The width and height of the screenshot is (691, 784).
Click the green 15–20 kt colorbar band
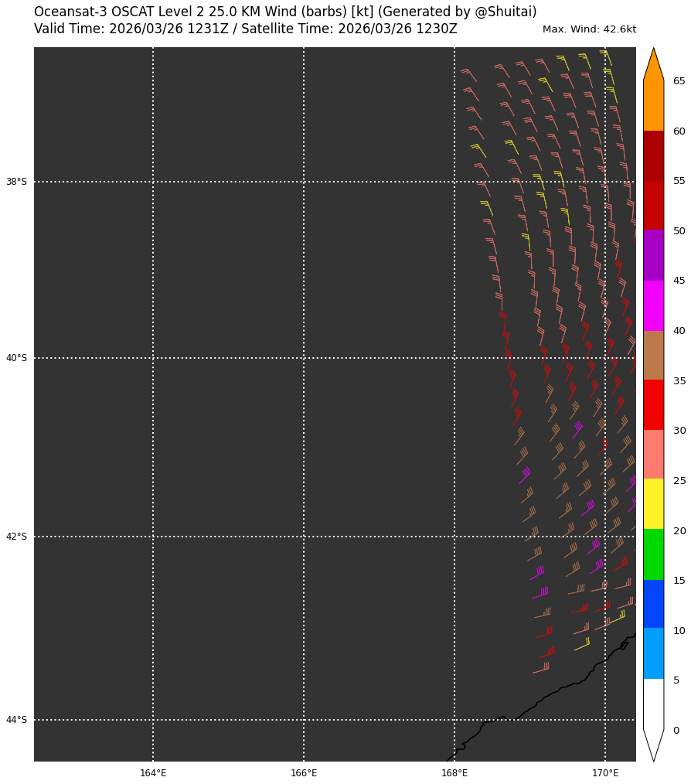pos(653,554)
